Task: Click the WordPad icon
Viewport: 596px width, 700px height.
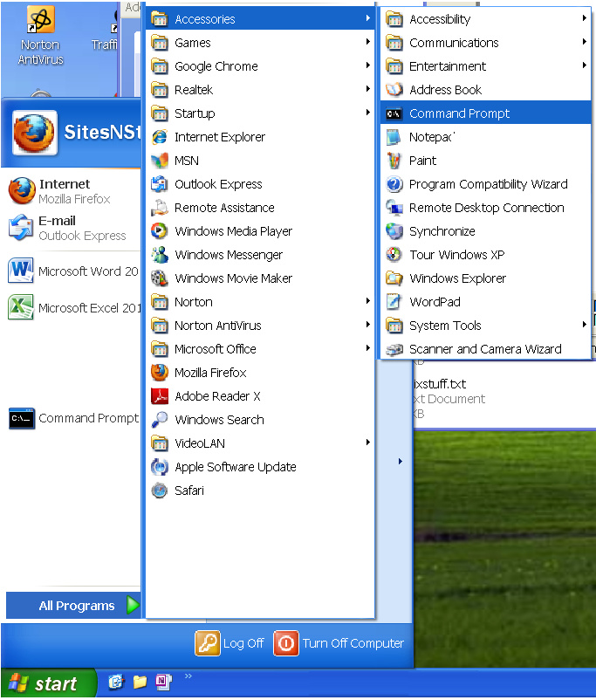Action: (x=394, y=302)
